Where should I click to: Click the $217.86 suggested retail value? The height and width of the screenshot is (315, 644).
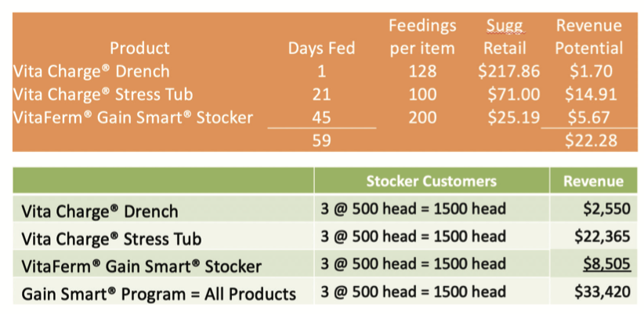pos(509,71)
